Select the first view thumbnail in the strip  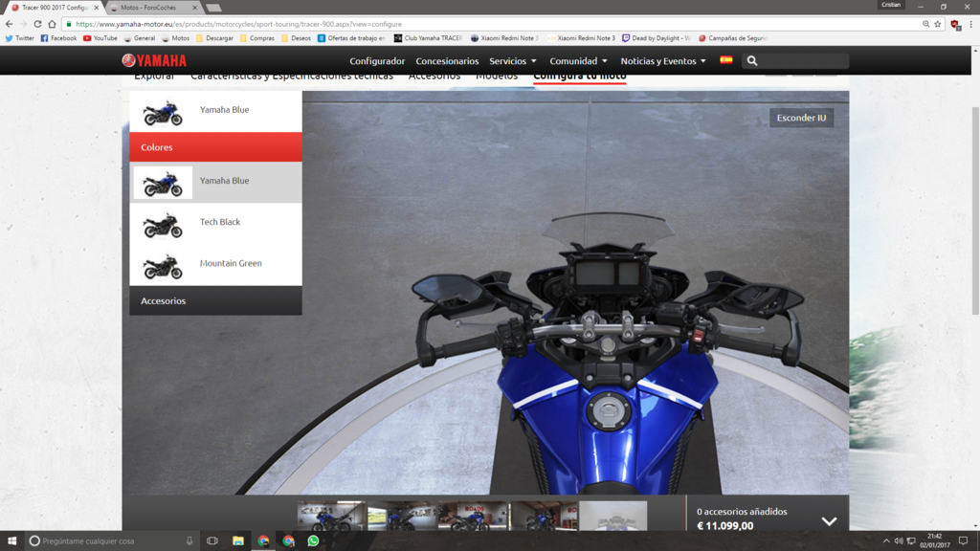coord(331,516)
